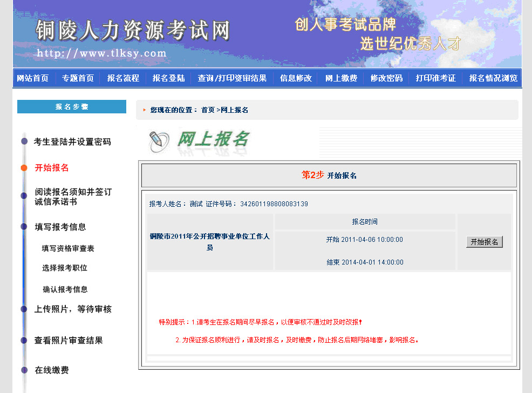
Task: Open 网站首页 in the navigation bar
Action: [x=32, y=78]
